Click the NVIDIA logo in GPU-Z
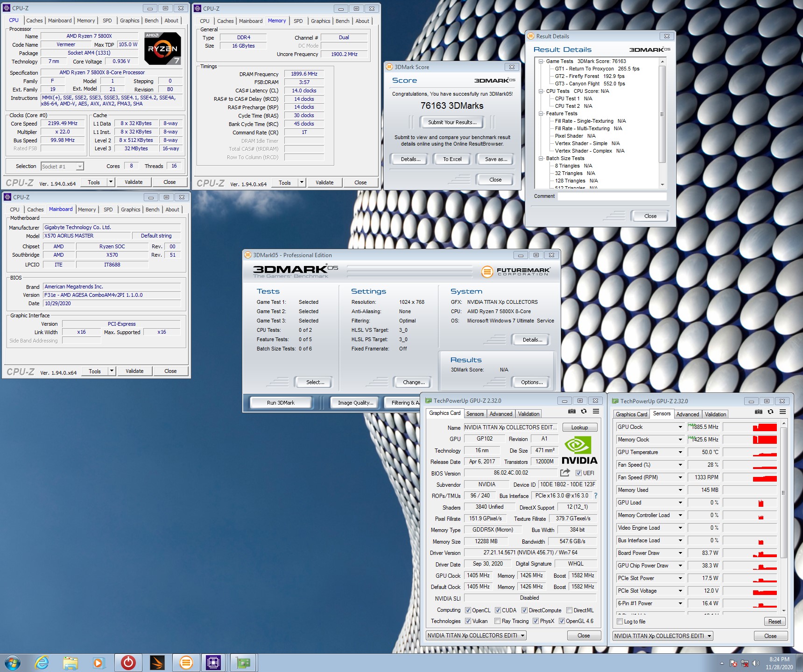This screenshot has width=803, height=672. [579, 450]
